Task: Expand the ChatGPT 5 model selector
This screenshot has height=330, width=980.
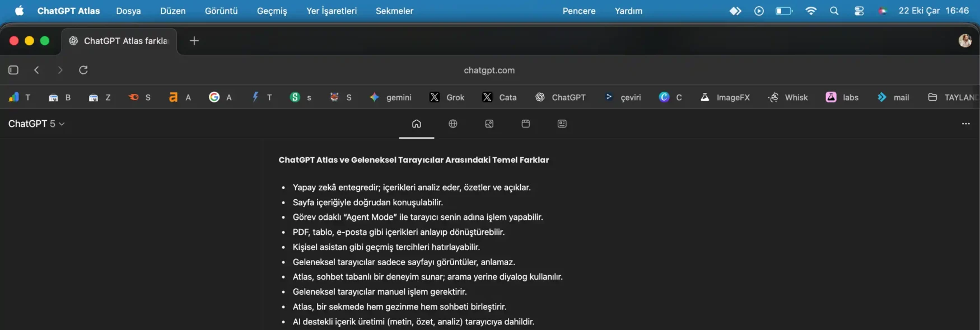Action: [x=36, y=124]
